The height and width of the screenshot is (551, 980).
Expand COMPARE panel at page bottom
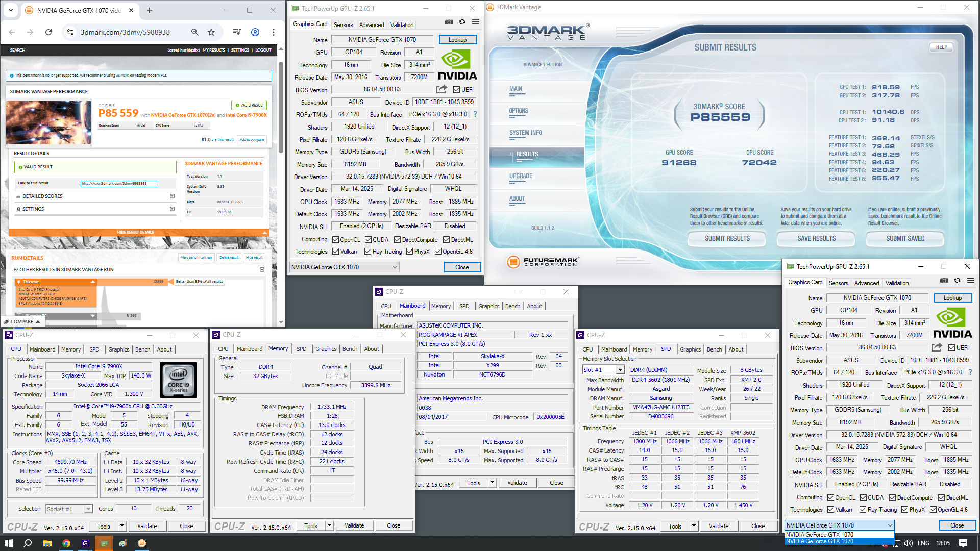point(22,322)
